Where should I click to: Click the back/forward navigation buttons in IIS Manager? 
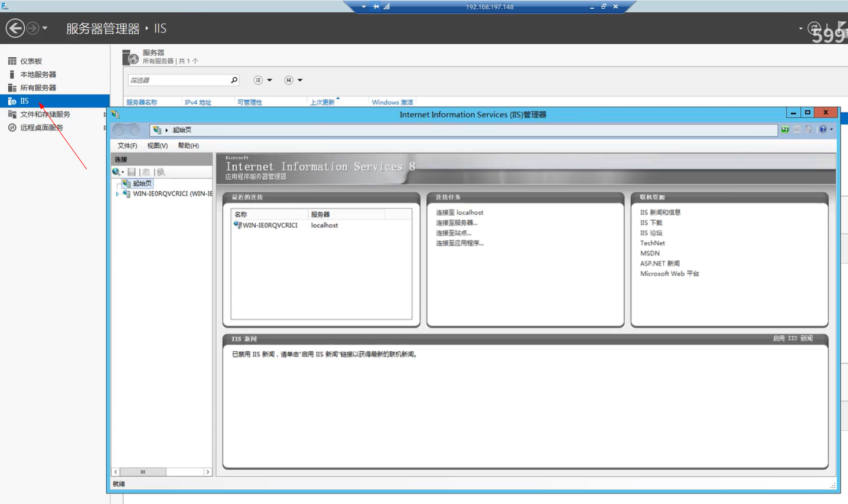click(x=126, y=130)
